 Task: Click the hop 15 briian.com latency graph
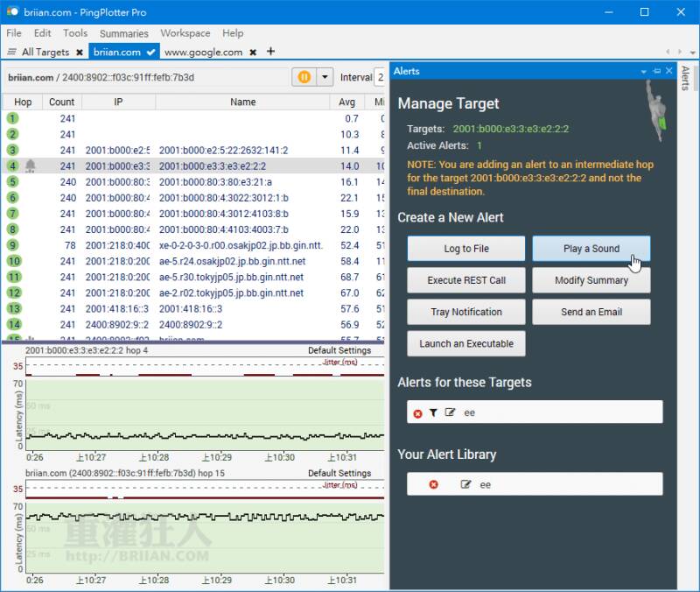[x=205, y=538]
